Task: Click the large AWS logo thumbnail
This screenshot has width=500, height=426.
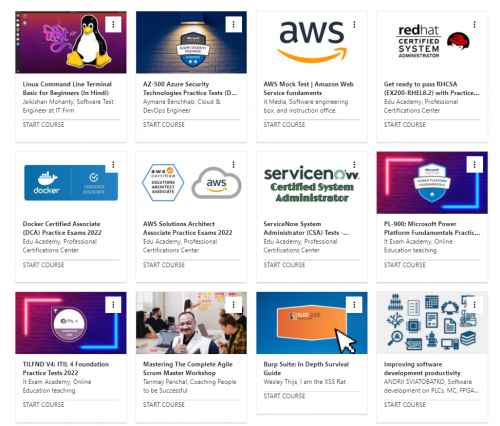Action: 312,42
